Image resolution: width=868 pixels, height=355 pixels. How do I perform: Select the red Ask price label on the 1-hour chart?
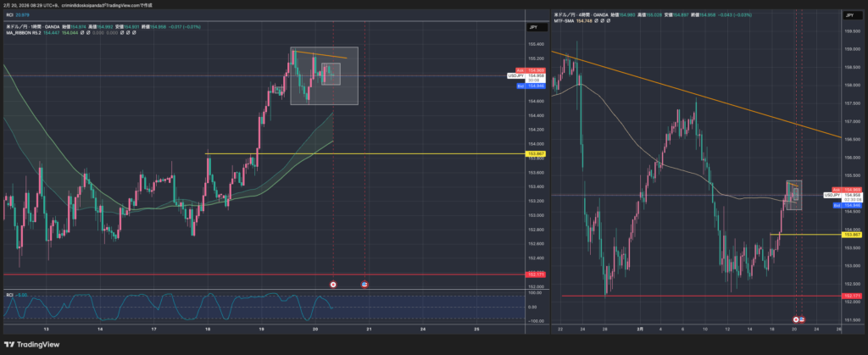click(x=535, y=70)
